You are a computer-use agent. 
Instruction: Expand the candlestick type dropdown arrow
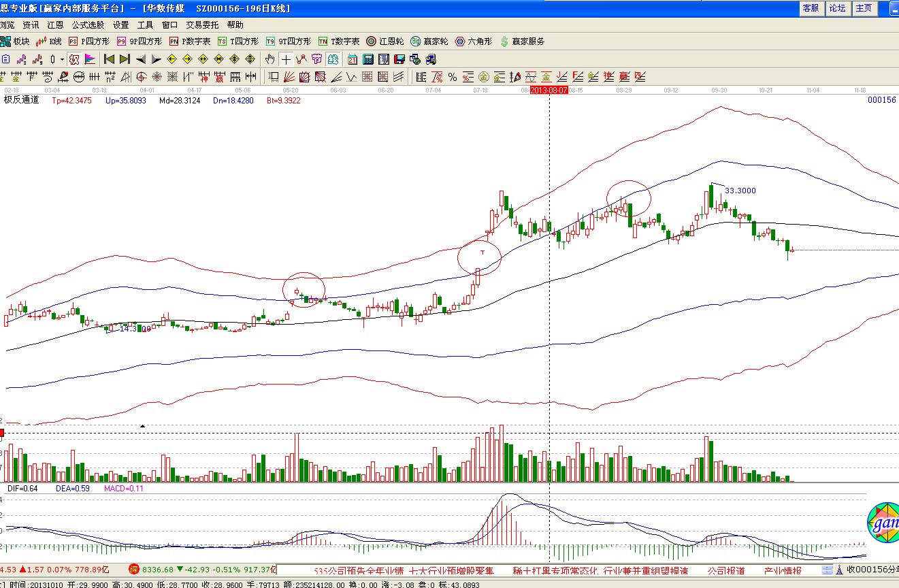[62, 59]
